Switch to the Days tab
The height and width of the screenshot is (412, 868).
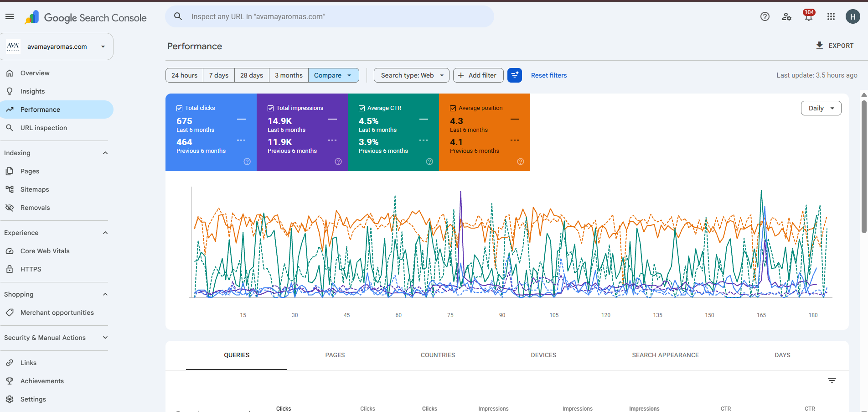[x=782, y=355]
